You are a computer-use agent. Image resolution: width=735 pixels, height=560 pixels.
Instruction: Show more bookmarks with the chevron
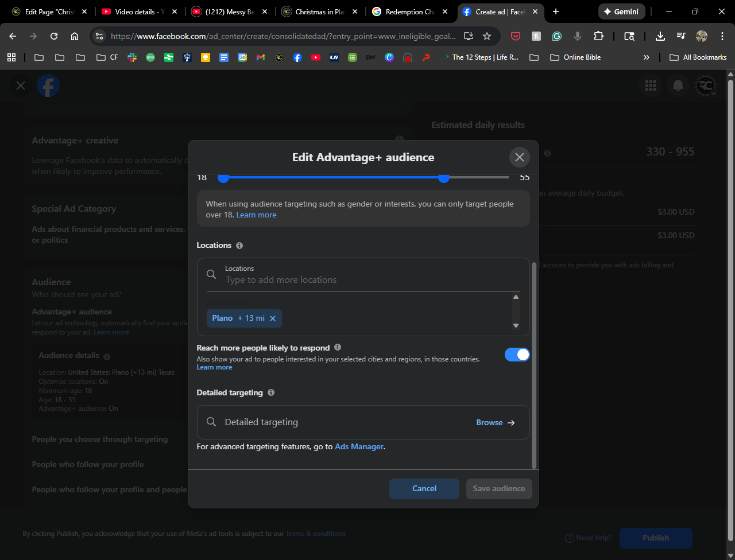(x=647, y=57)
